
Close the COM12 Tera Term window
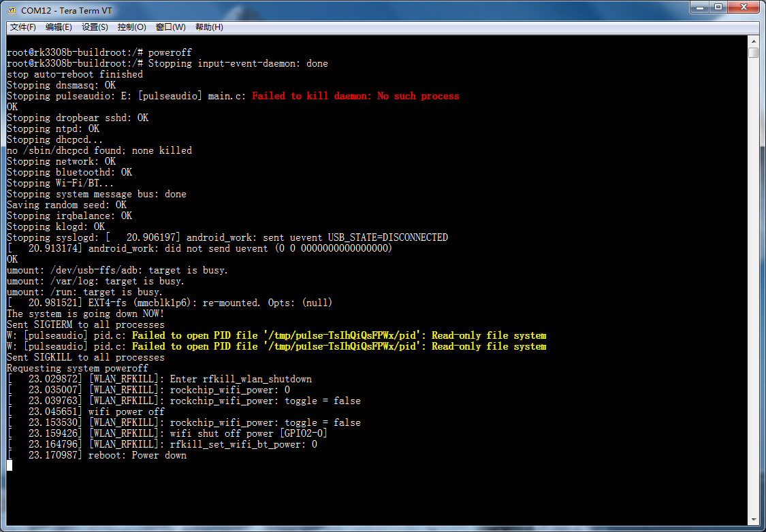click(744, 7)
